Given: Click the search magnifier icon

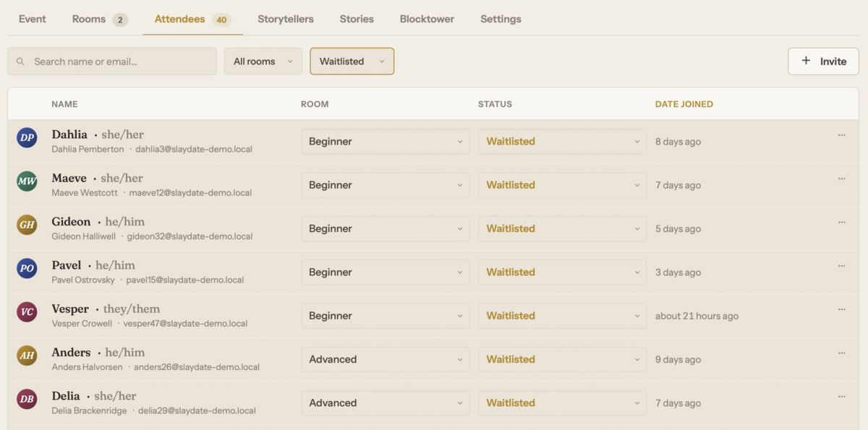Looking at the screenshot, I should coord(20,61).
